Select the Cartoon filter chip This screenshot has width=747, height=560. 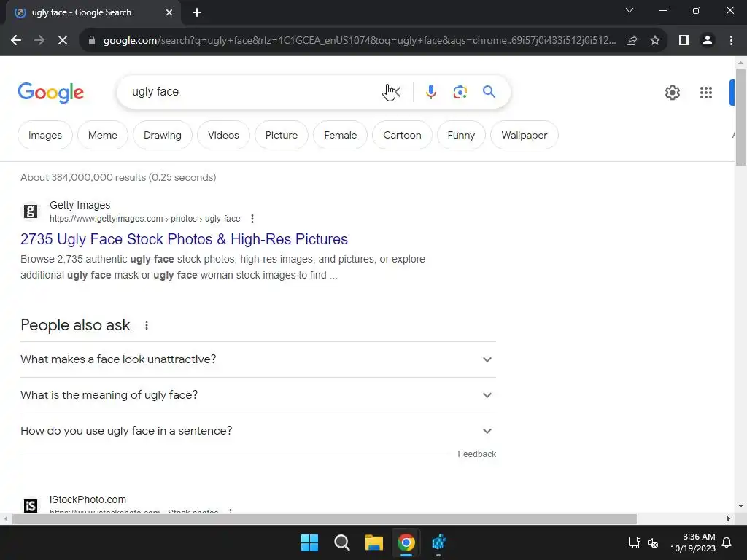pos(402,135)
